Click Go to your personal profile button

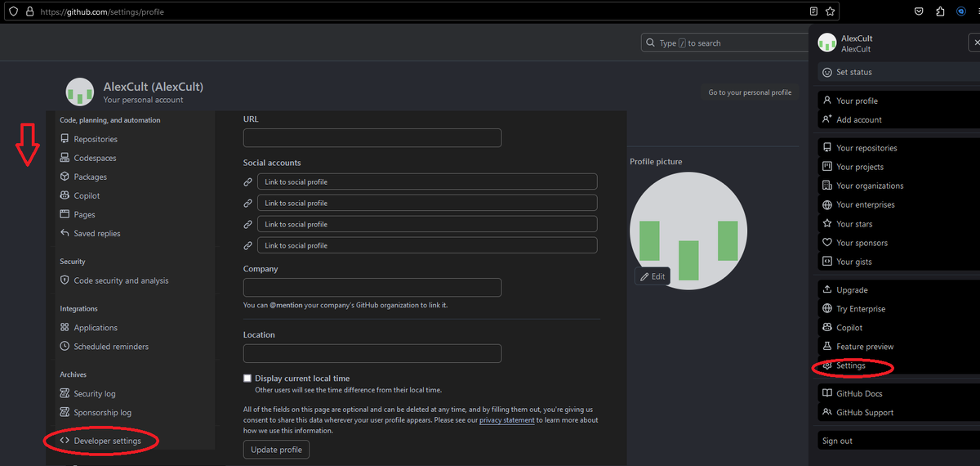(x=750, y=92)
